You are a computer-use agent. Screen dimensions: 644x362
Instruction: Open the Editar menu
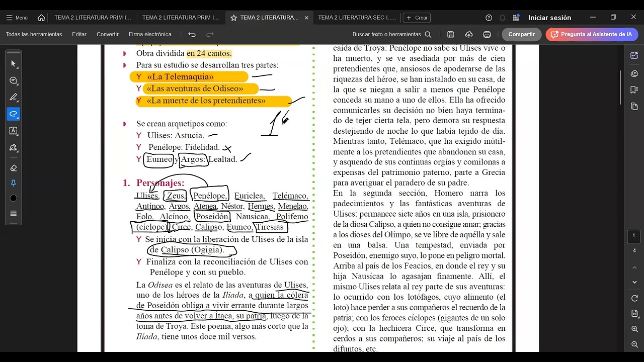coord(79,34)
